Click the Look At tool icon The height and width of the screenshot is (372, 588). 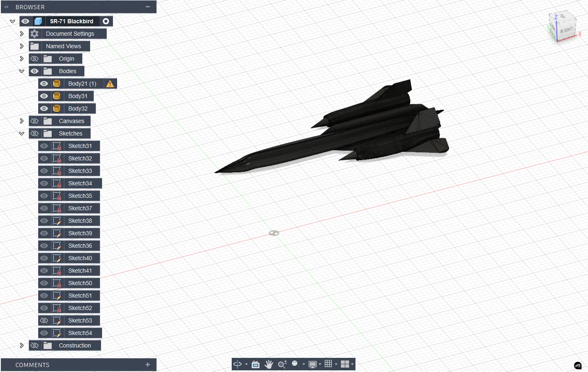coord(255,365)
